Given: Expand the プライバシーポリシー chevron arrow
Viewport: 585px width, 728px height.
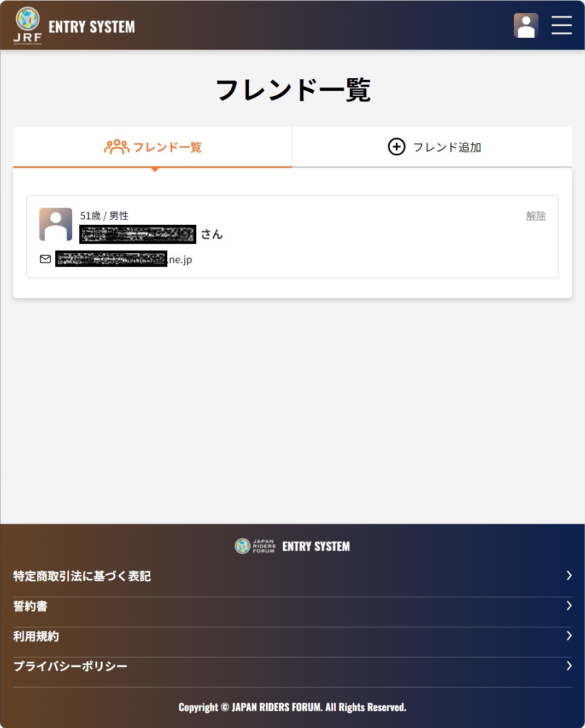Looking at the screenshot, I should coord(569,666).
